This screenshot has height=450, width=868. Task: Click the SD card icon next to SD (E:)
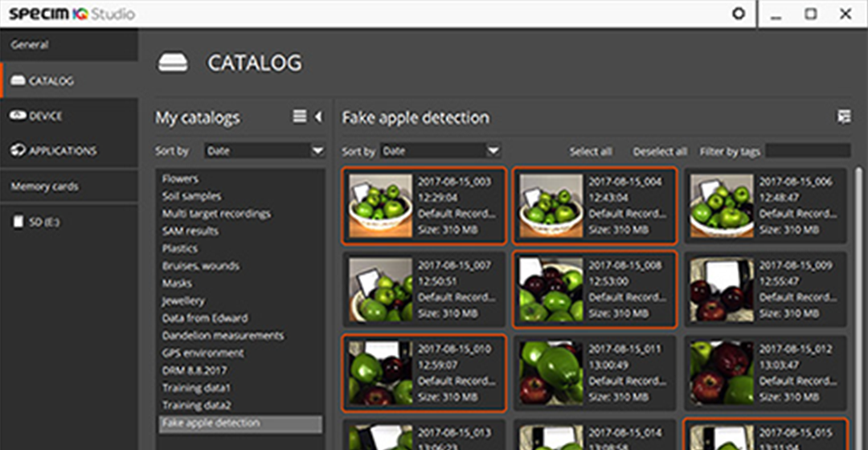click(18, 222)
